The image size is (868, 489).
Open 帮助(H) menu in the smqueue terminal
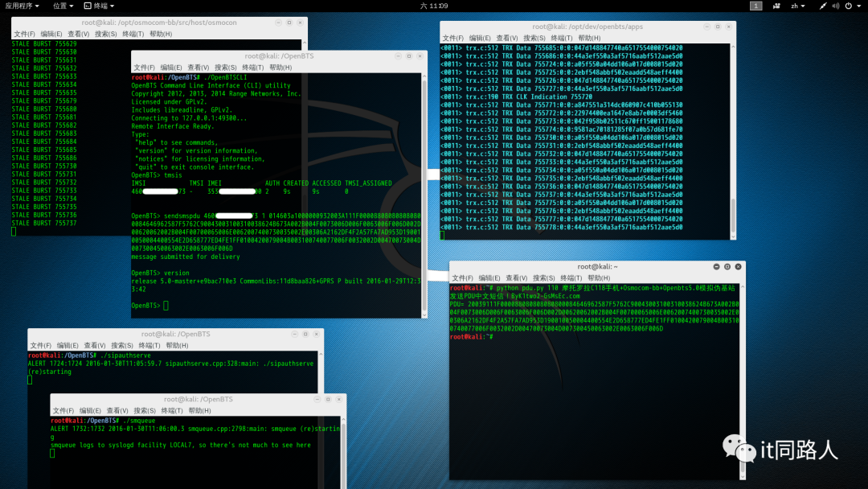[200, 411]
